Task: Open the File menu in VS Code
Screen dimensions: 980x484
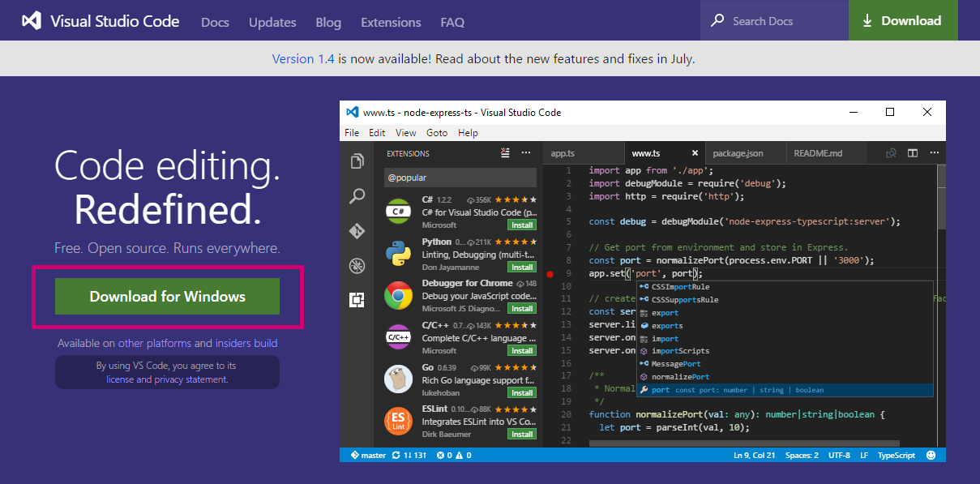Action: click(x=352, y=133)
